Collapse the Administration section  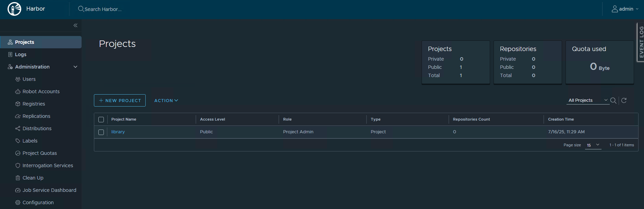pos(75,67)
